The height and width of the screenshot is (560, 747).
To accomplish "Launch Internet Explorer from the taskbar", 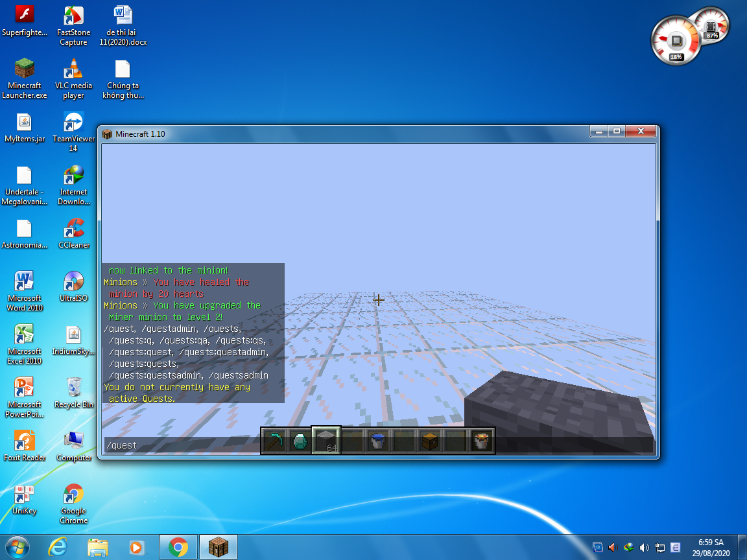I will tap(58, 548).
